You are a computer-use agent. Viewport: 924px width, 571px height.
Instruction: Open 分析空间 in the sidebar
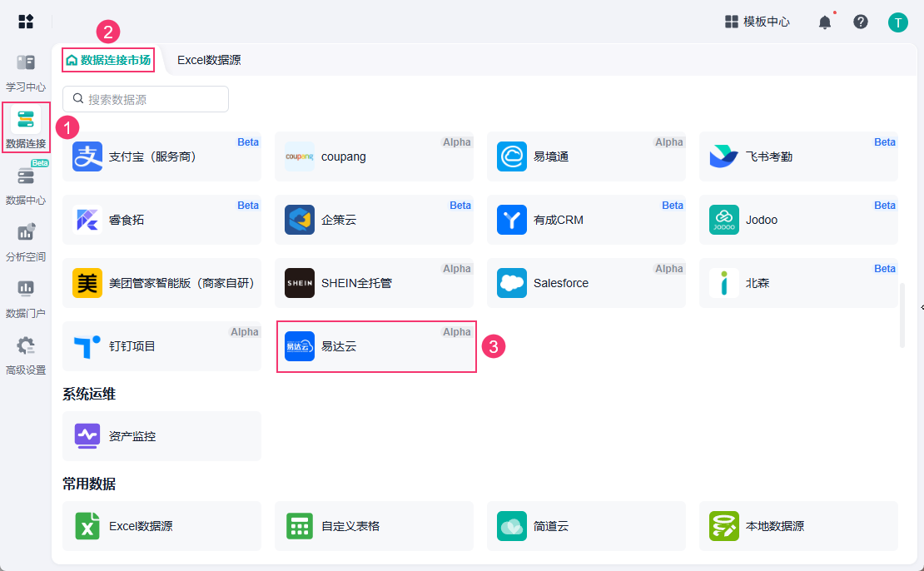(x=26, y=242)
